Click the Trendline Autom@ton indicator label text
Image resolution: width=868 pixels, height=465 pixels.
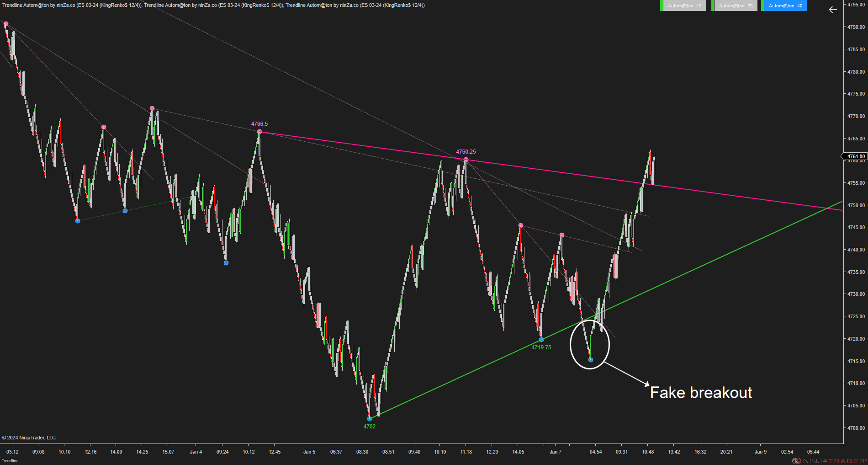coord(213,5)
